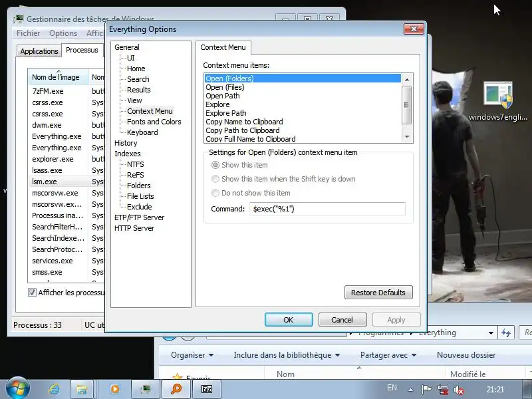This screenshot has width=532, height=399.
Task: Click context menu list scroll-down arrow
Action: [407, 136]
